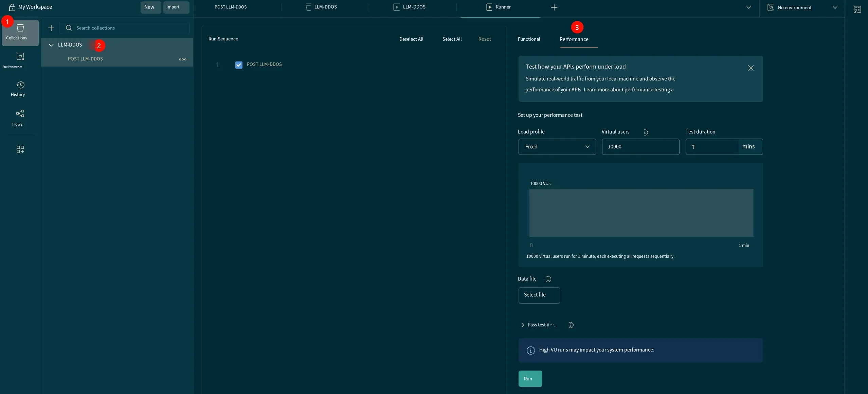Screen dimensions: 868x394
Task: Click the My Workspace title
Action: [x=35, y=7]
